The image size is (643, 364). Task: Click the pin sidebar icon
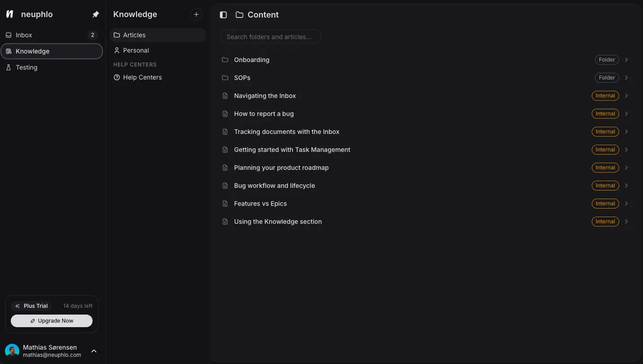pos(95,14)
